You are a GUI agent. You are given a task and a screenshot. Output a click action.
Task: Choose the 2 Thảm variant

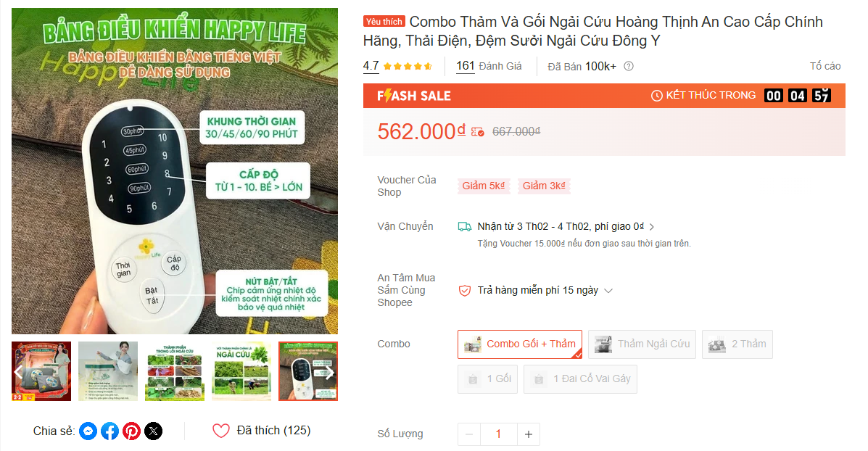coord(737,344)
